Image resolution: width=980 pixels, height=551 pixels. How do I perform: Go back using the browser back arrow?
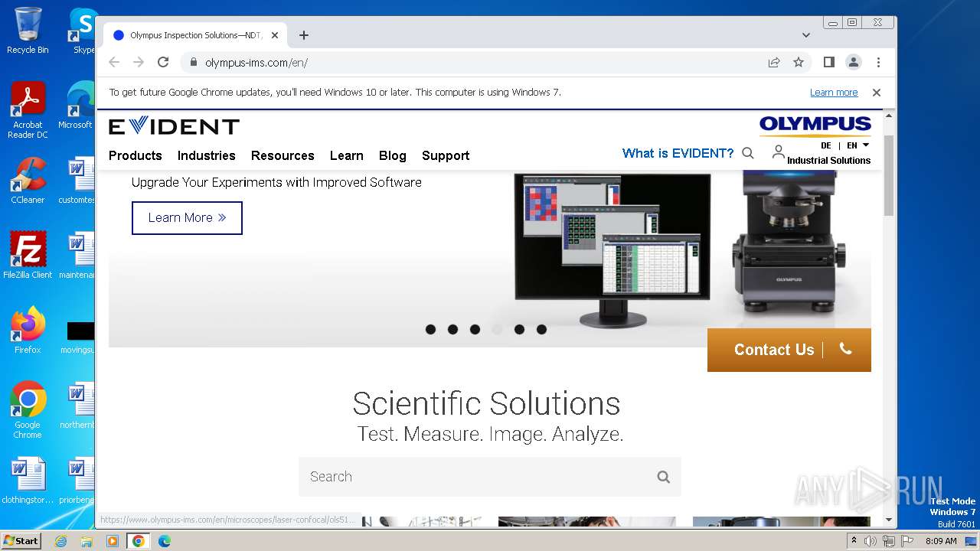point(114,62)
